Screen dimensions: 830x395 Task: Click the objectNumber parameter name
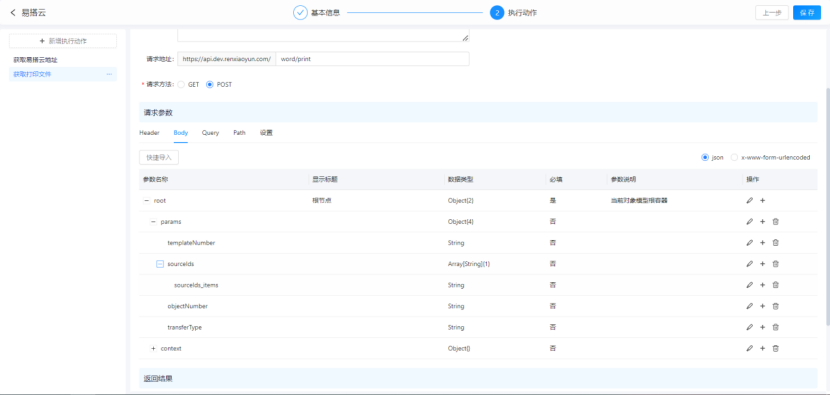pyautogui.click(x=187, y=306)
